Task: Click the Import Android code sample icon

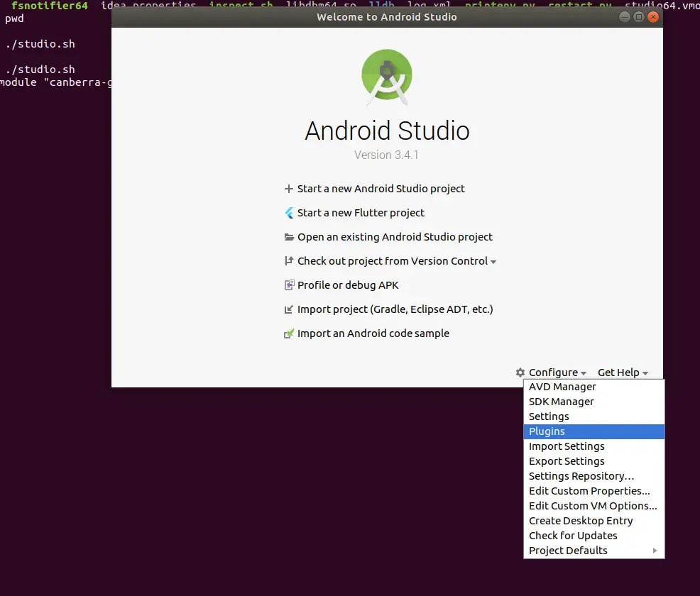Action: (288, 333)
